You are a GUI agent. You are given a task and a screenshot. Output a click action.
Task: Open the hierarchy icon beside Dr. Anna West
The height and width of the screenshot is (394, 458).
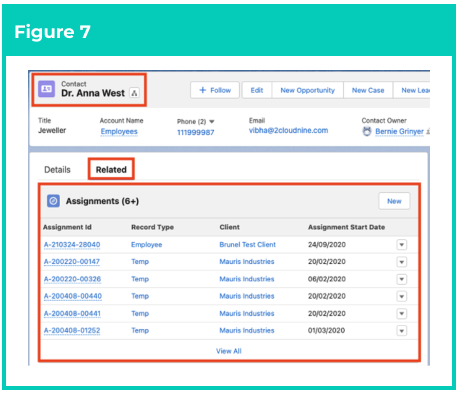pyautogui.click(x=134, y=93)
